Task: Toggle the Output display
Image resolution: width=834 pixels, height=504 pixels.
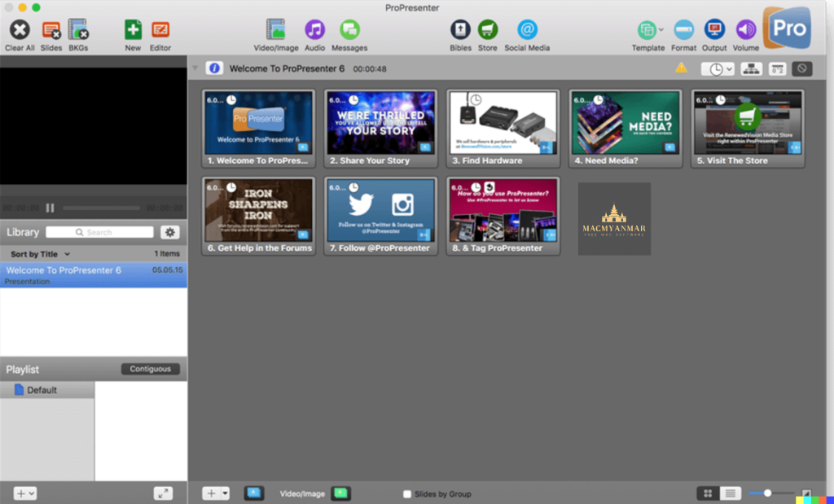Action: pyautogui.click(x=714, y=30)
